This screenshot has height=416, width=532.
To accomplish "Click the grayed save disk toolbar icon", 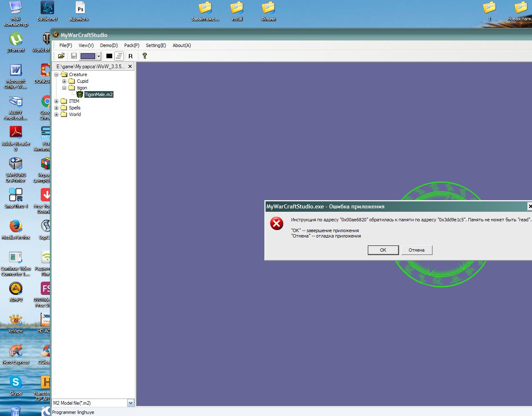I will [x=74, y=56].
